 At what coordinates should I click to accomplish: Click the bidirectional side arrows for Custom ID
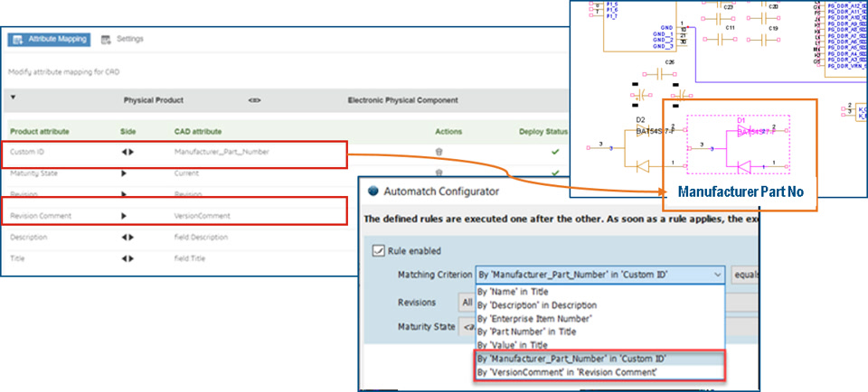coord(127,152)
